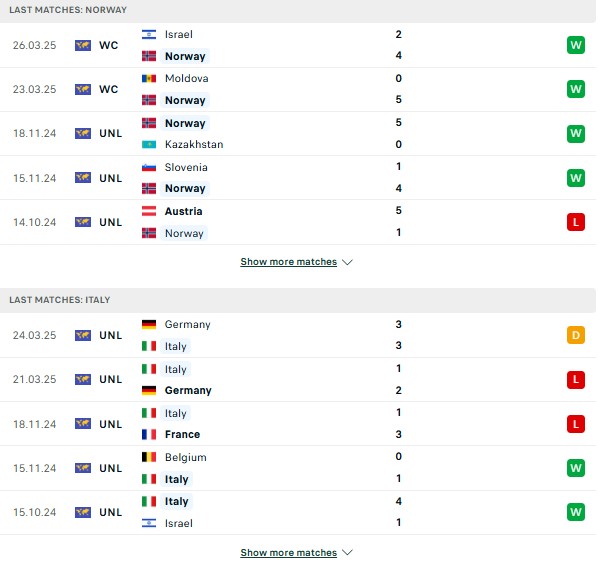Click the Kazakhstan flag icon

[149, 145]
